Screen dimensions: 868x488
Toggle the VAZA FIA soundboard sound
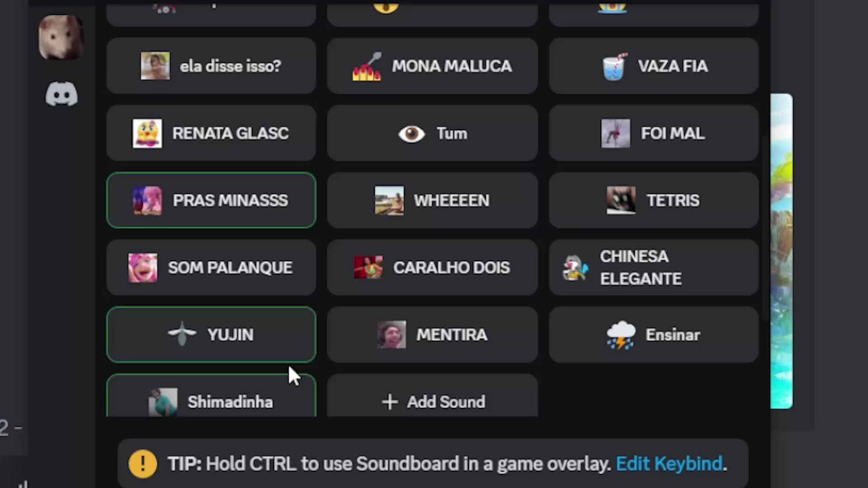tap(654, 66)
